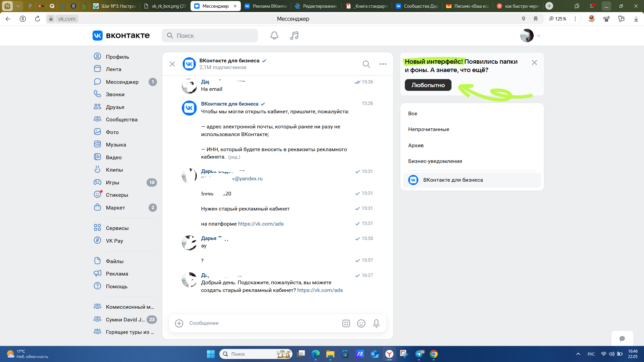Click the floating chat bubble button

click(622, 339)
